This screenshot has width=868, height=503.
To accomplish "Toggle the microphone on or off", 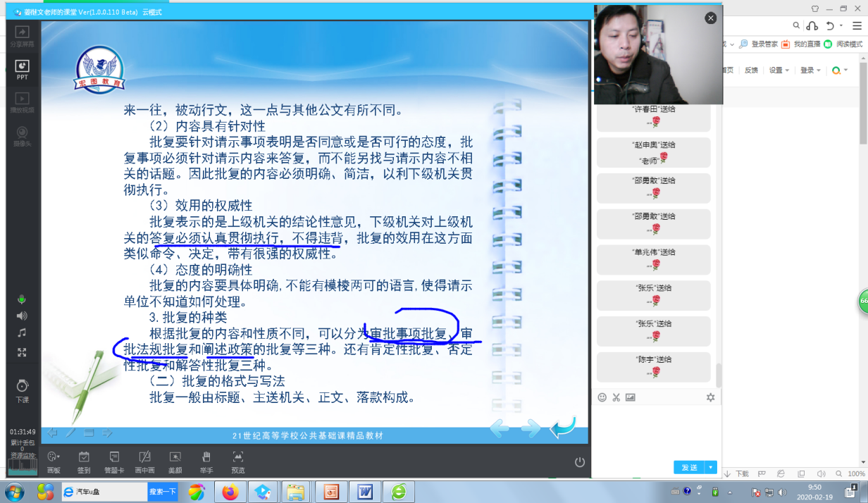I will point(22,299).
